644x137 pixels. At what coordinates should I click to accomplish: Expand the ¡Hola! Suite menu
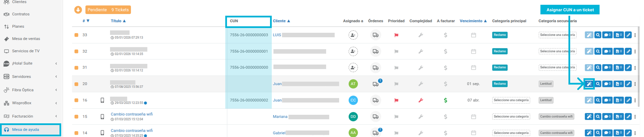click(x=30, y=63)
